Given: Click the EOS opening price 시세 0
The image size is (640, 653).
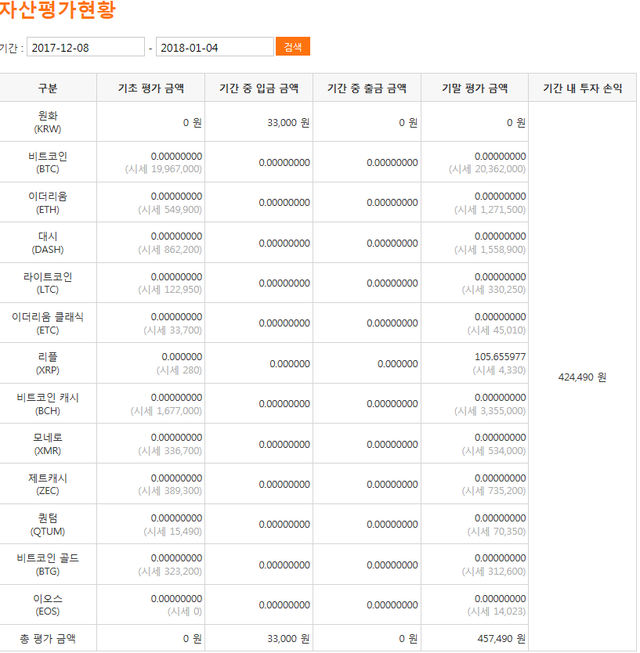Looking at the screenshot, I should click(184, 612).
